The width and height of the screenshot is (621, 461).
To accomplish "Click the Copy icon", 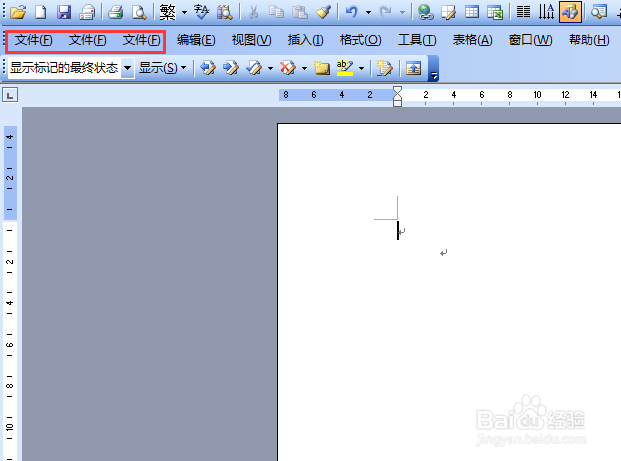I will coord(276,12).
